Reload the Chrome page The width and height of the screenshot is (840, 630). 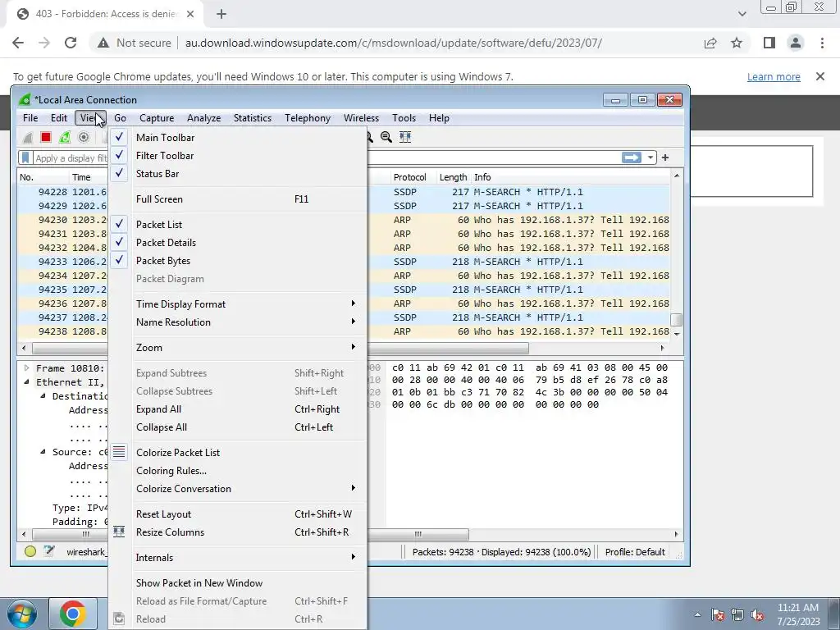tap(71, 43)
